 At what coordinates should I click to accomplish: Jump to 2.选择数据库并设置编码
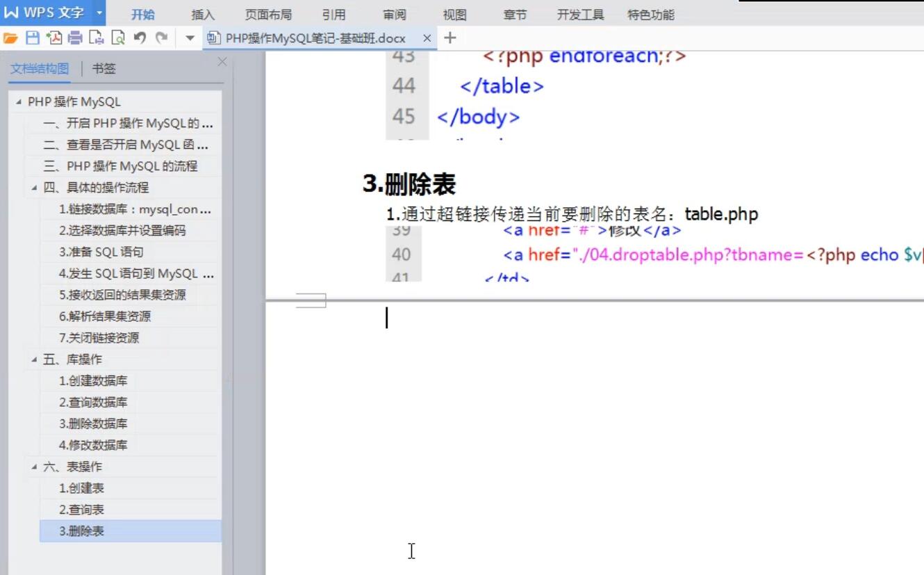(122, 231)
